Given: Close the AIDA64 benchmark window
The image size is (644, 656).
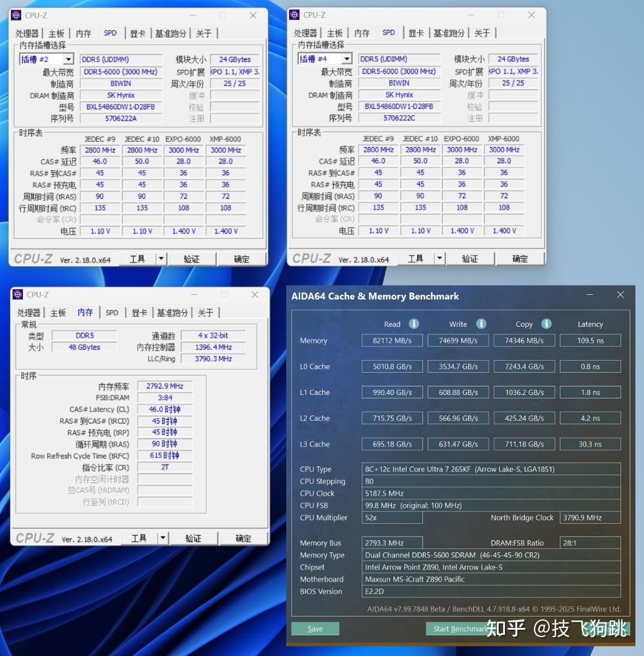Looking at the screenshot, I should click(621, 295).
